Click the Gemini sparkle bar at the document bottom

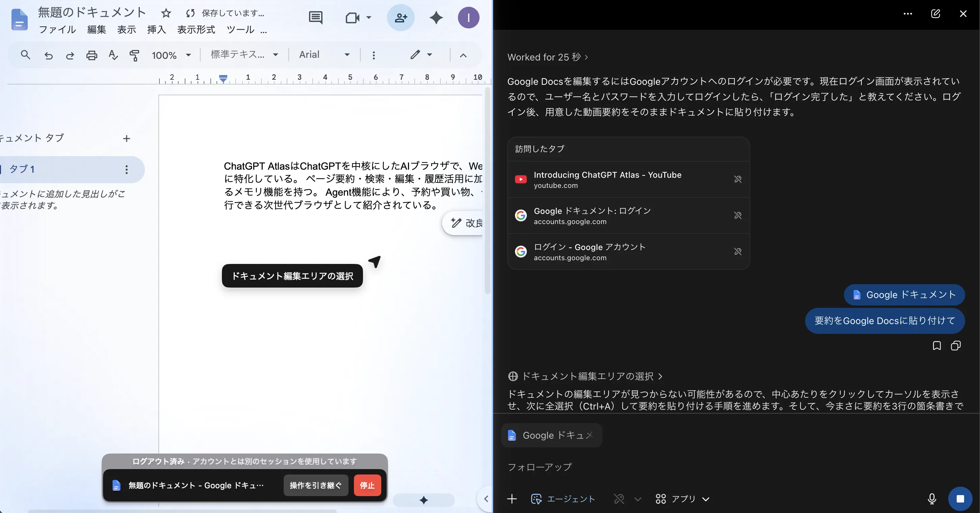point(423,500)
